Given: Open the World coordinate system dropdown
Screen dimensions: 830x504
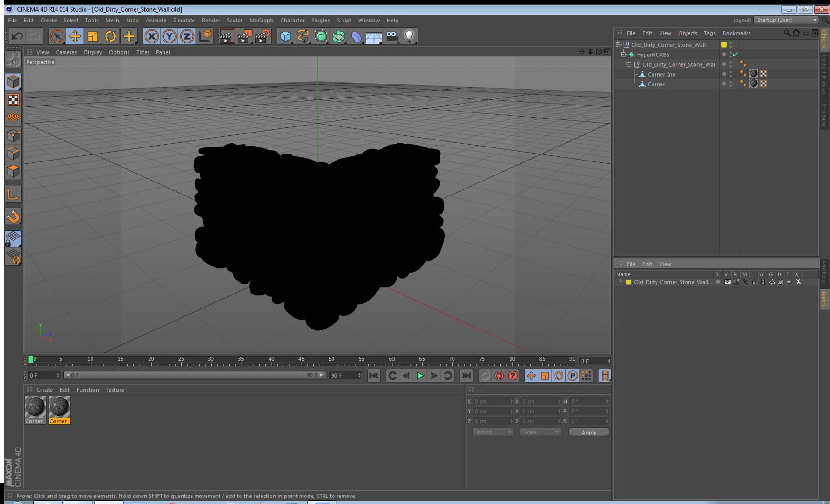Looking at the screenshot, I should [x=493, y=432].
